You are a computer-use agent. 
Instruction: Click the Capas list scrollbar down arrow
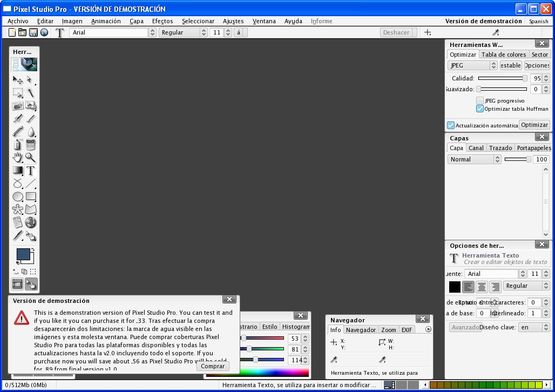pos(546,234)
